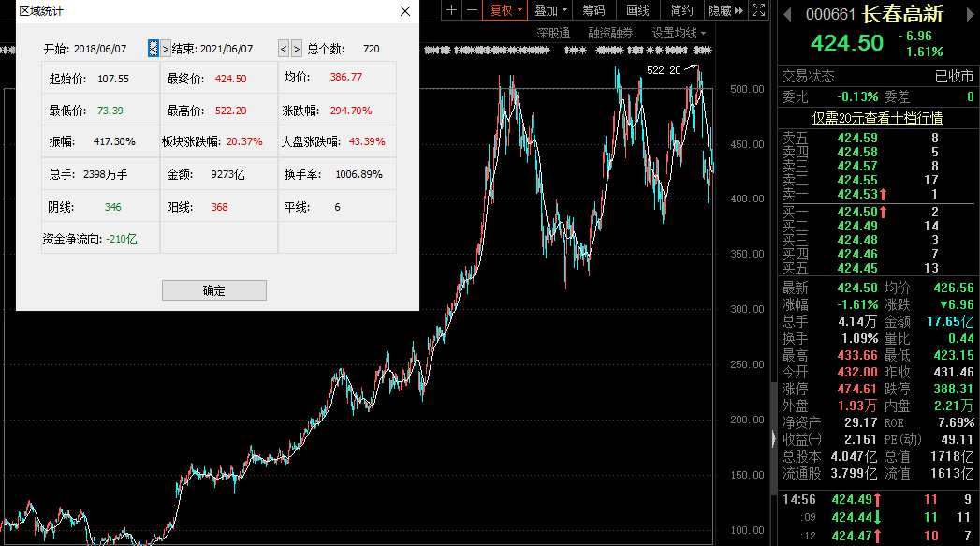Select the 画线 drawing tool

pyautogui.click(x=637, y=10)
